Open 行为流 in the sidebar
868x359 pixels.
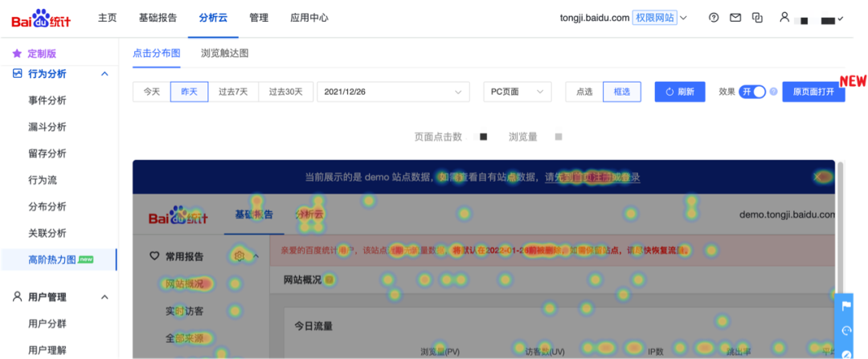click(x=42, y=181)
